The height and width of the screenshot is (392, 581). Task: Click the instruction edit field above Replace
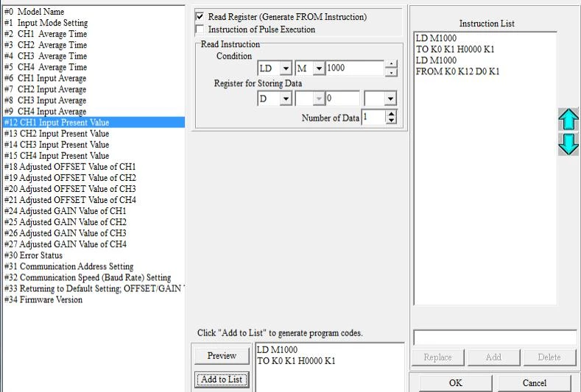[495, 338]
